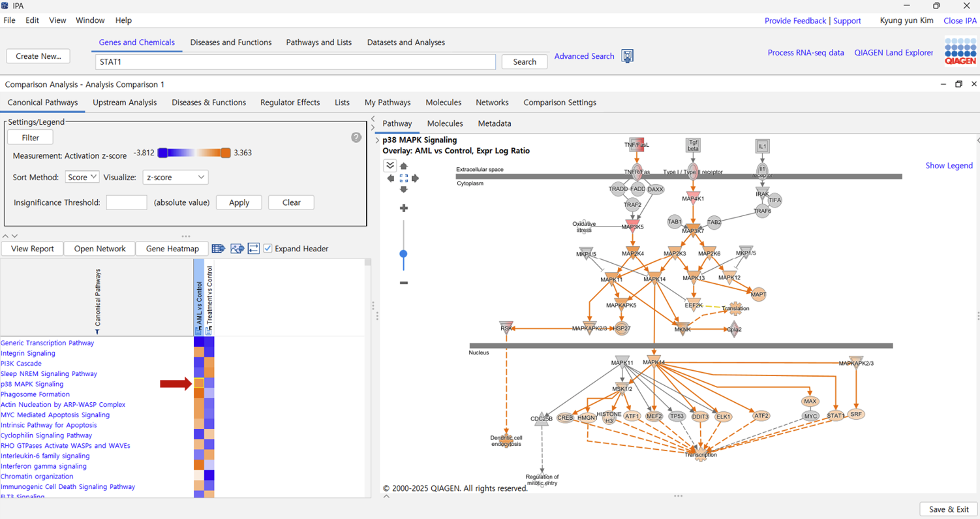Click the blue low-end z-score slider handle
This screenshot has width=980, height=519.
162,153
